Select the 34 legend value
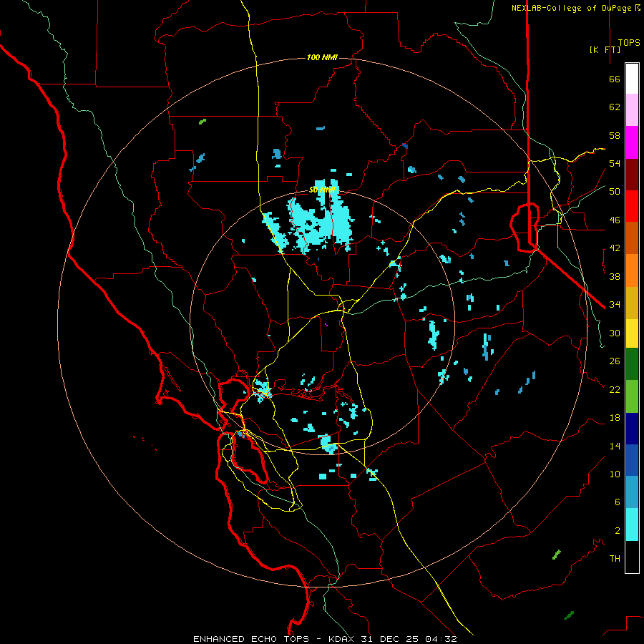 click(x=615, y=305)
